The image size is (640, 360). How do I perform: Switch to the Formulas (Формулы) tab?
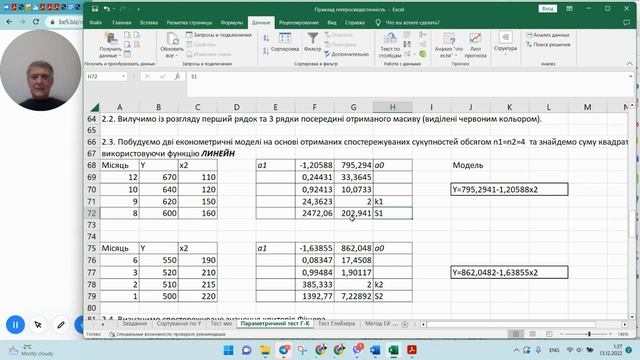click(232, 22)
